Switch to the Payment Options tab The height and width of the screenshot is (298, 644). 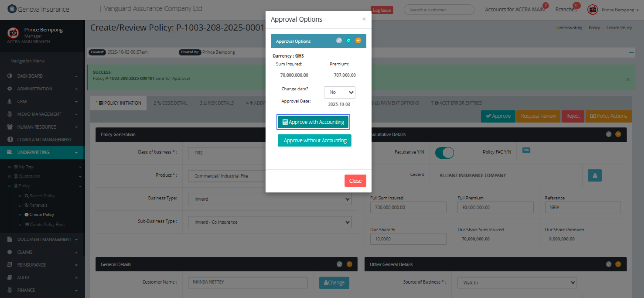pos(396,103)
